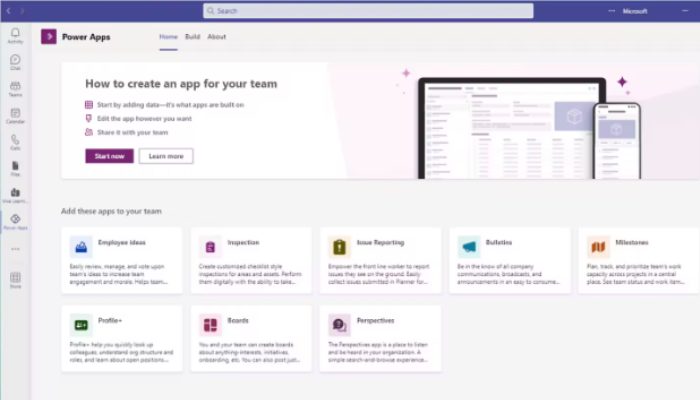Switch to the About tab
Screen dimensions: 700x400
[x=216, y=37]
